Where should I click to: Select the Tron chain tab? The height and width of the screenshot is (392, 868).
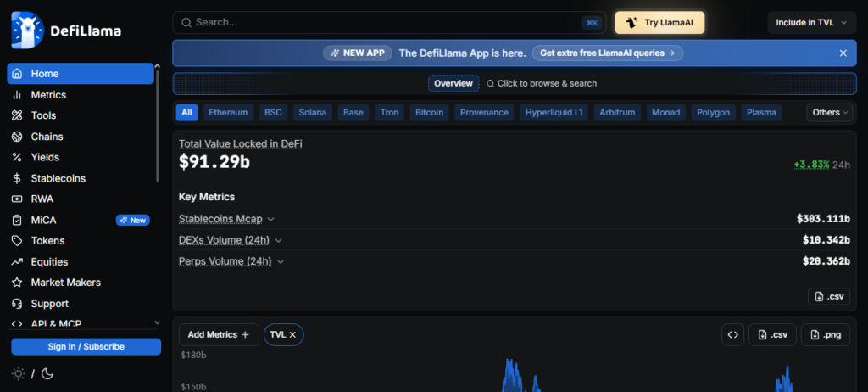pyautogui.click(x=389, y=113)
